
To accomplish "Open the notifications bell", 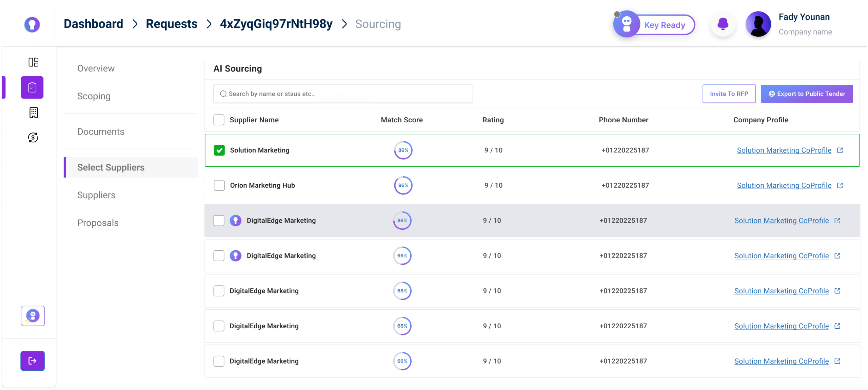I will (x=723, y=24).
